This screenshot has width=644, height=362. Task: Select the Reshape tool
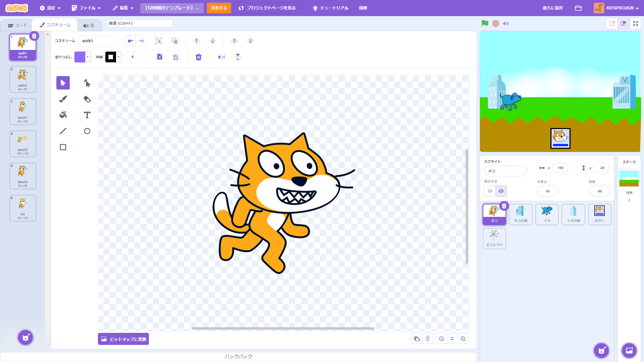[87, 83]
